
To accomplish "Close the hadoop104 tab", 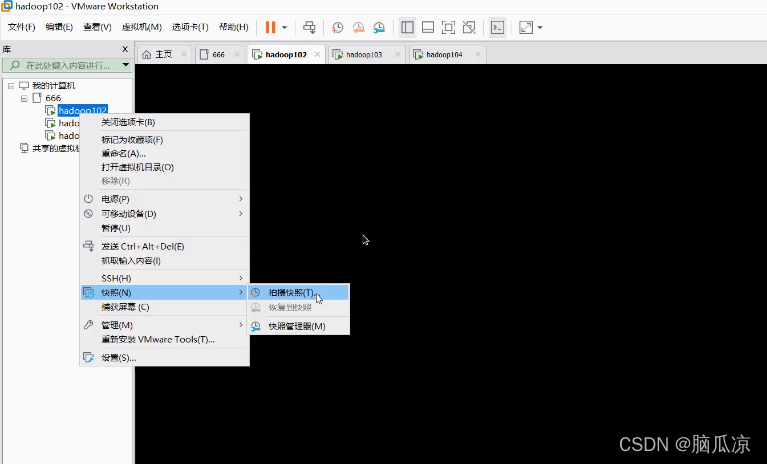I will [478, 54].
